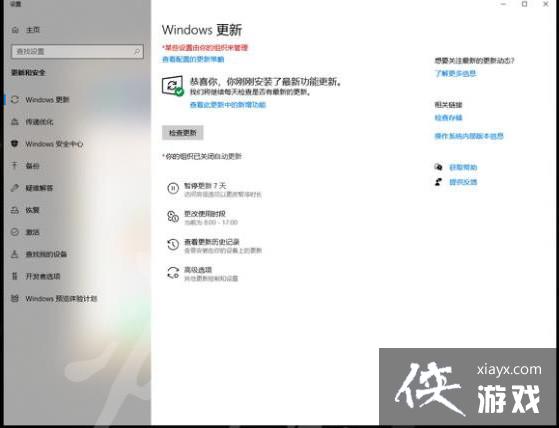Select 激活 activation checkmark icon

pyautogui.click(x=15, y=232)
